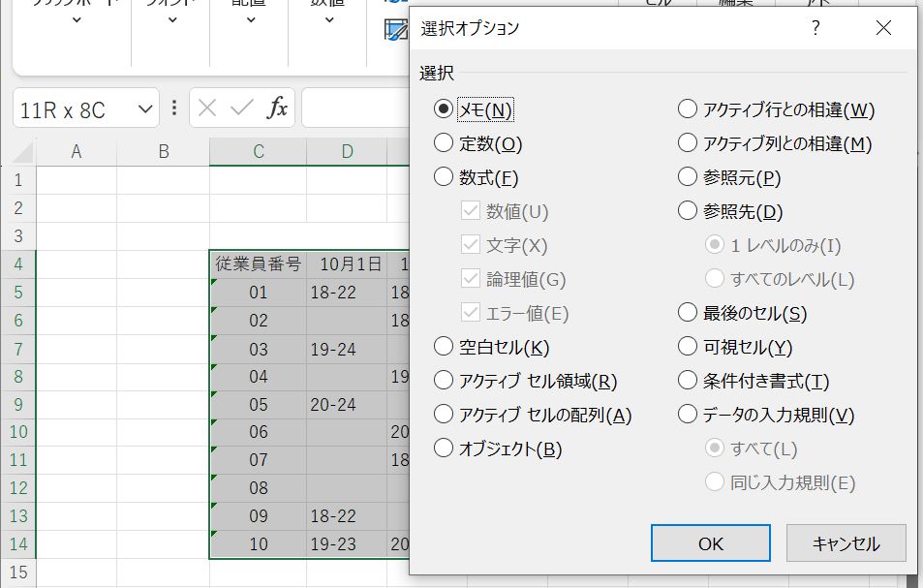
Task: Click row header 15
Action: coord(19,573)
